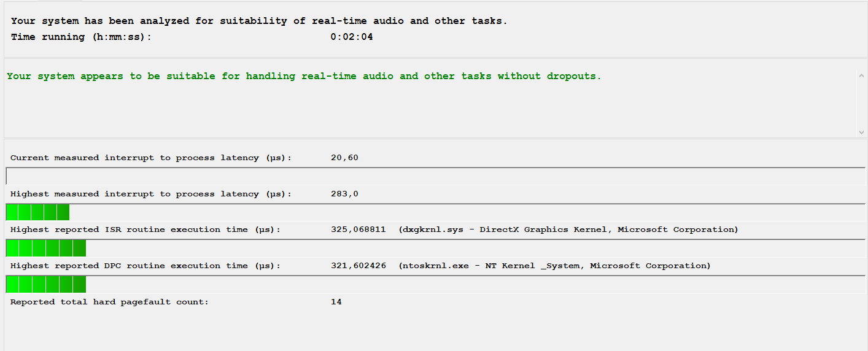Click 'Highest reported ISR routine execution time' label

pos(145,229)
